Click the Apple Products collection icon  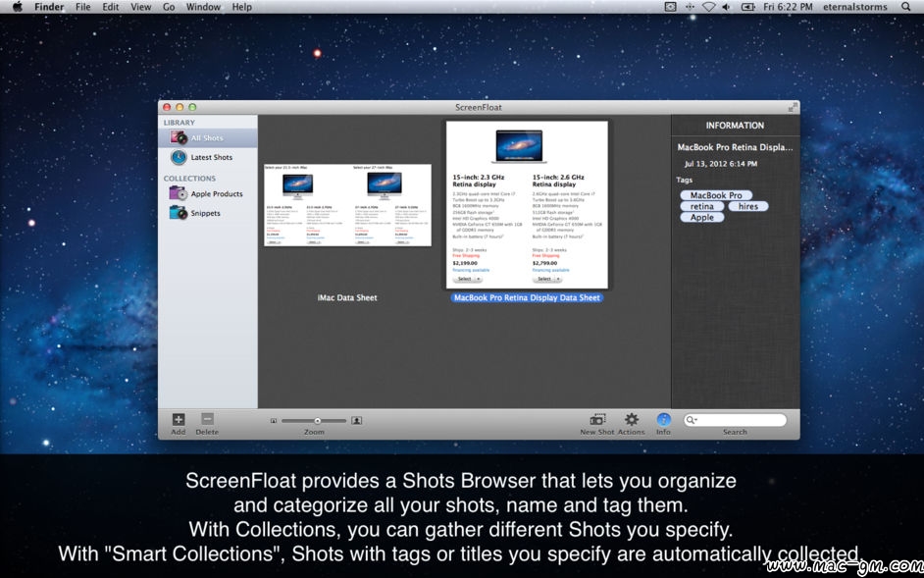179,193
